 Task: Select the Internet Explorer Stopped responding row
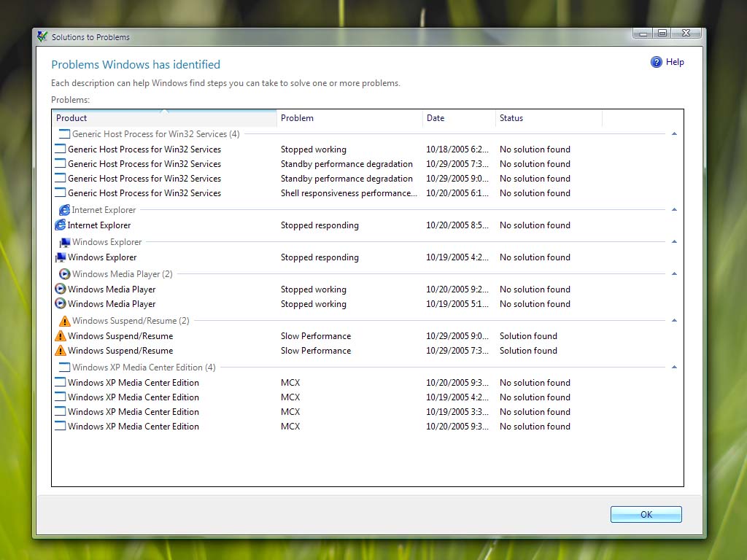click(x=292, y=225)
